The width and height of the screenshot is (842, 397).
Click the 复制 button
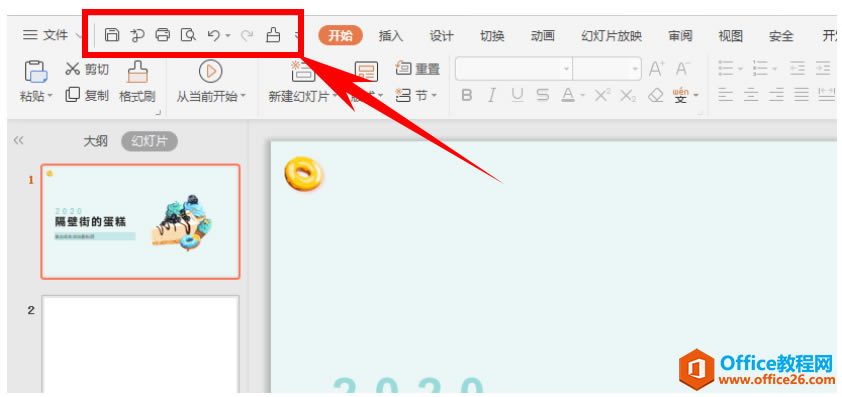(86, 96)
